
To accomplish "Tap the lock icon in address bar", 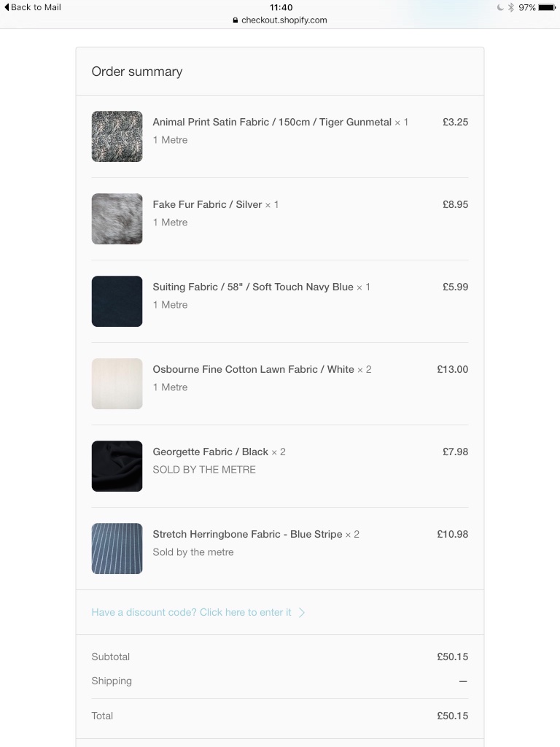I will tap(236, 20).
